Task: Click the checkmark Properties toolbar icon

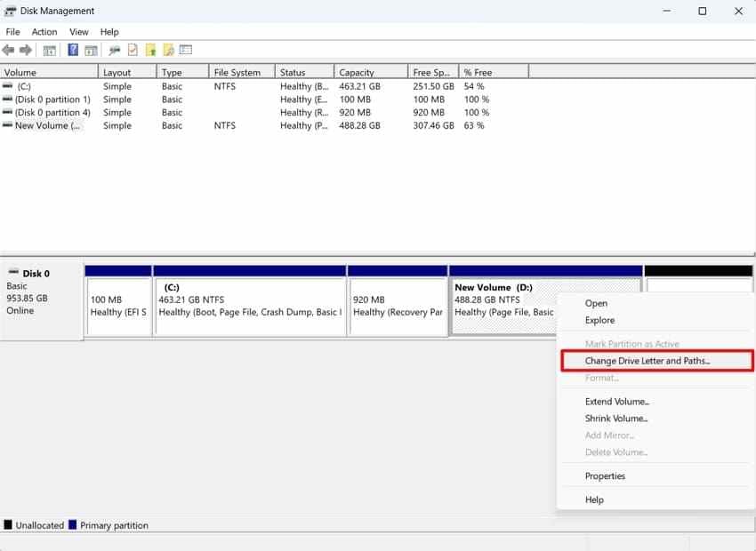Action: [133, 50]
